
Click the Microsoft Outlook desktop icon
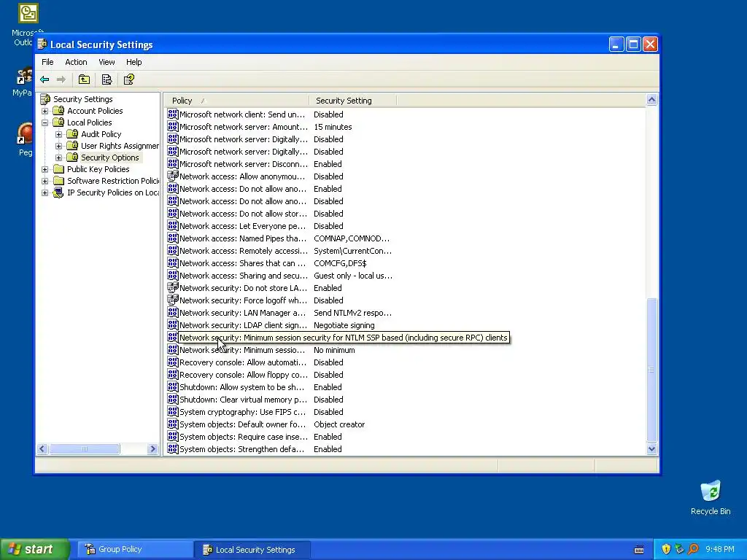tap(28, 14)
